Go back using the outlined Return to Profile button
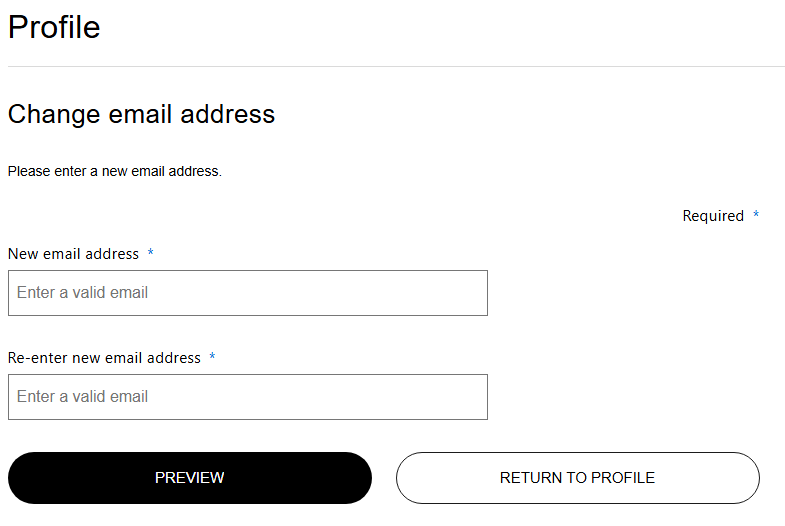This screenshot has width=785, height=526. (x=577, y=478)
